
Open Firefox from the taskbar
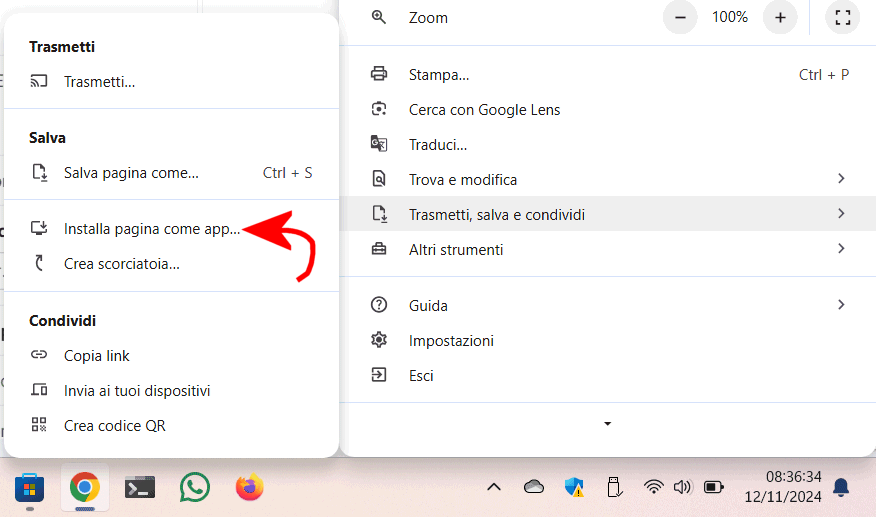tap(249, 487)
